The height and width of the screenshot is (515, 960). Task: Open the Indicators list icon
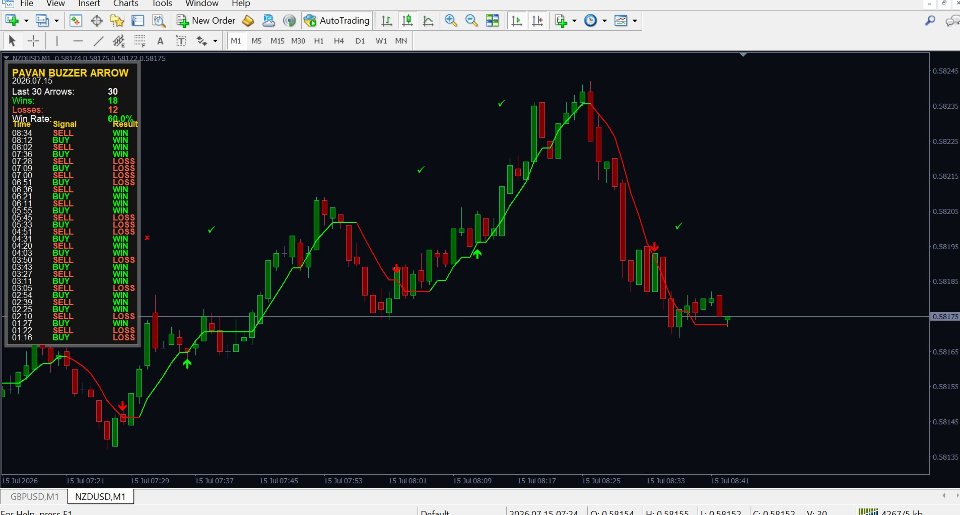(x=561, y=20)
